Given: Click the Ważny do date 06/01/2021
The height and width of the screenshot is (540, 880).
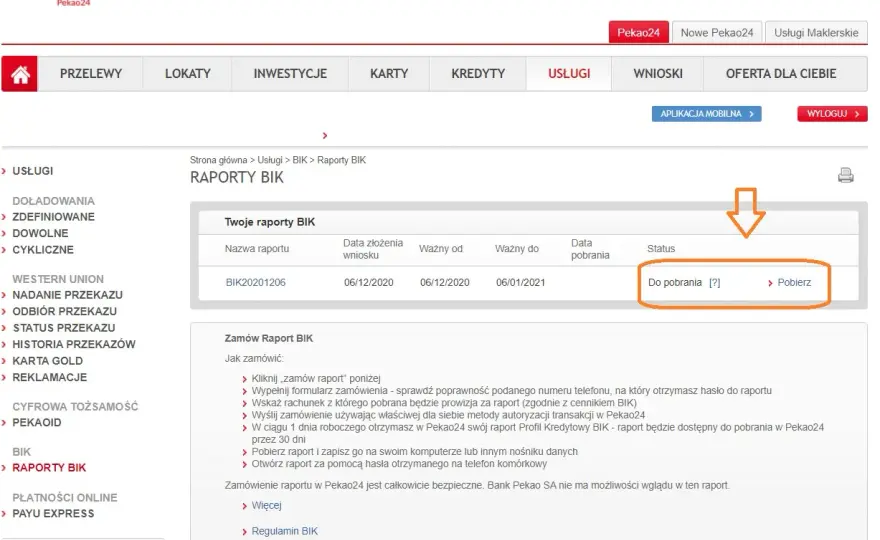Looking at the screenshot, I should [520, 282].
